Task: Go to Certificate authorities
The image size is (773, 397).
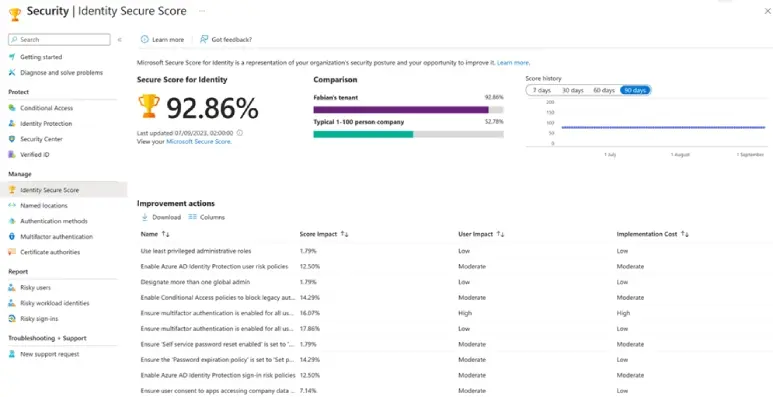Action: point(50,252)
